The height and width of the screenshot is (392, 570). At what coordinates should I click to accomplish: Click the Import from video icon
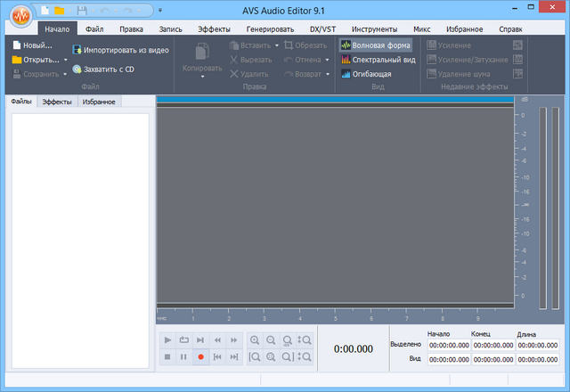click(77, 51)
